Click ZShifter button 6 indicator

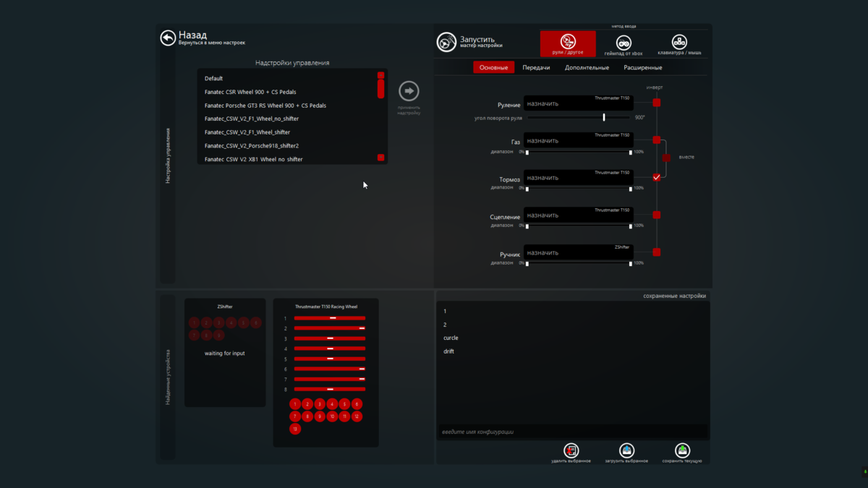click(x=255, y=323)
